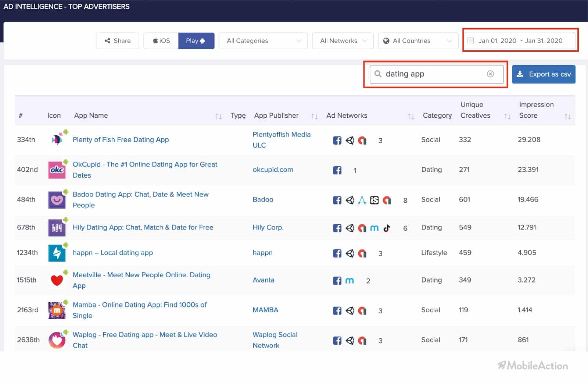
Task: Open happn app icon
Action: [57, 253]
